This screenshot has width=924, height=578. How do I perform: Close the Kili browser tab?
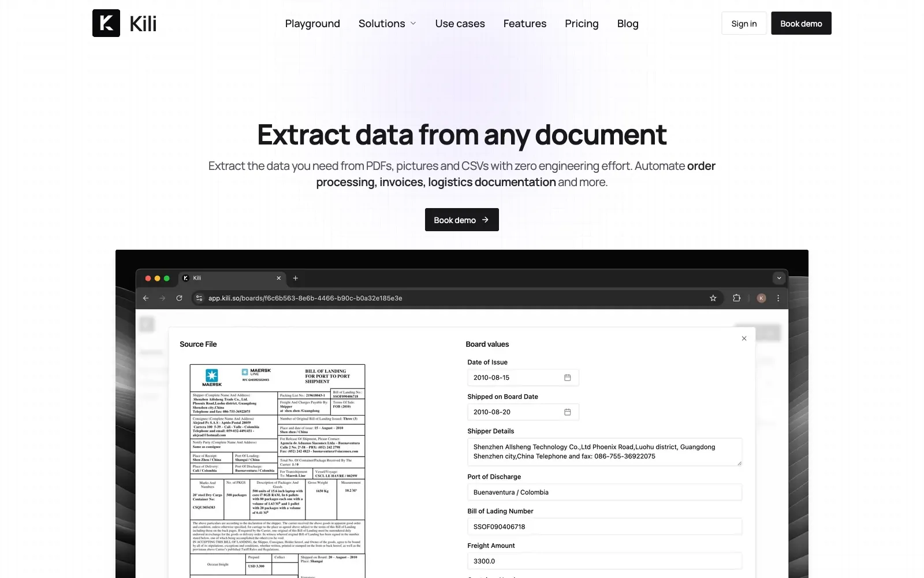(278, 278)
